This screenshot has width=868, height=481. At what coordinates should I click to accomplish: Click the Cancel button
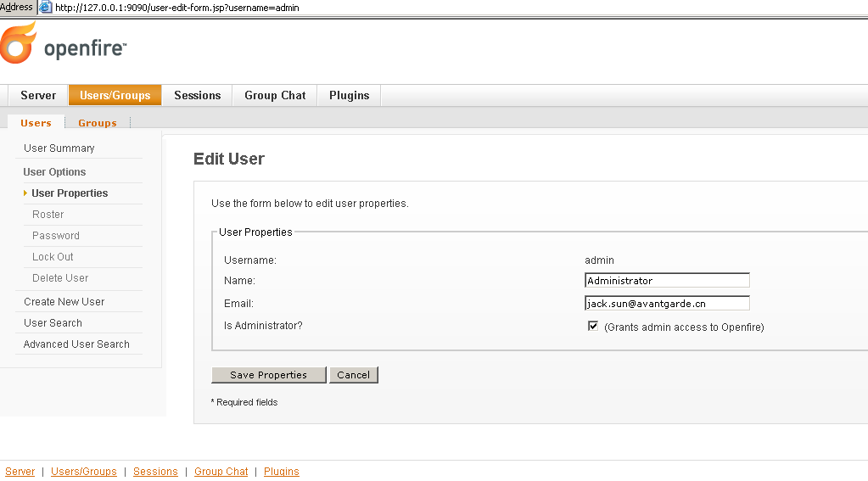pos(353,375)
